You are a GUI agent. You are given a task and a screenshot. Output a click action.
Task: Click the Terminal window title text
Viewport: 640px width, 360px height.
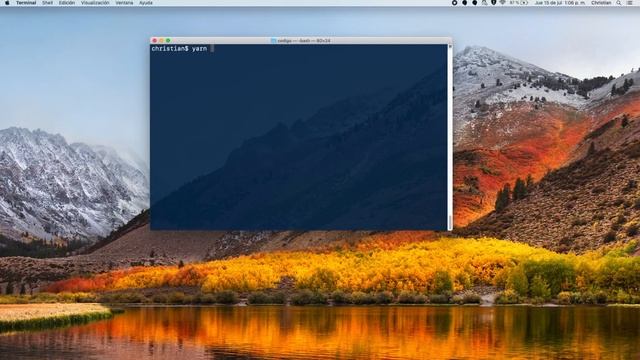click(304, 40)
